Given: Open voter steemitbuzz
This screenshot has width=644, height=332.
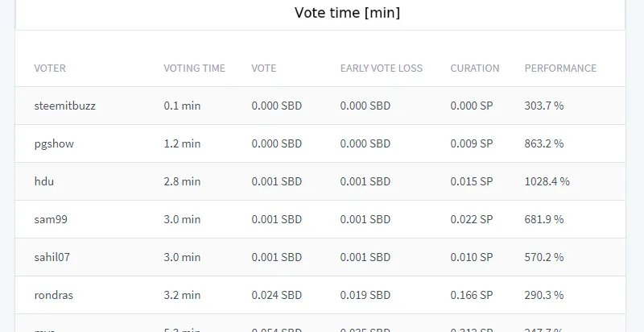Looking at the screenshot, I should point(65,106).
